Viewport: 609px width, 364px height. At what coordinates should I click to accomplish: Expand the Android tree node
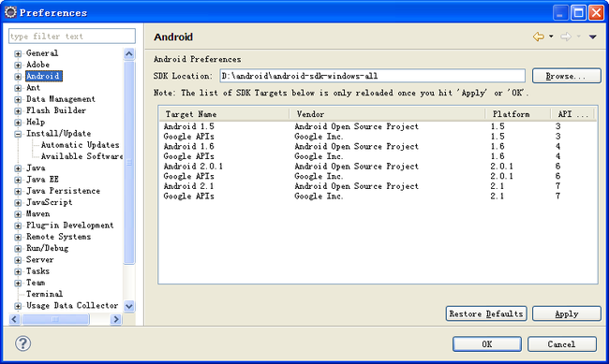(18, 77)
